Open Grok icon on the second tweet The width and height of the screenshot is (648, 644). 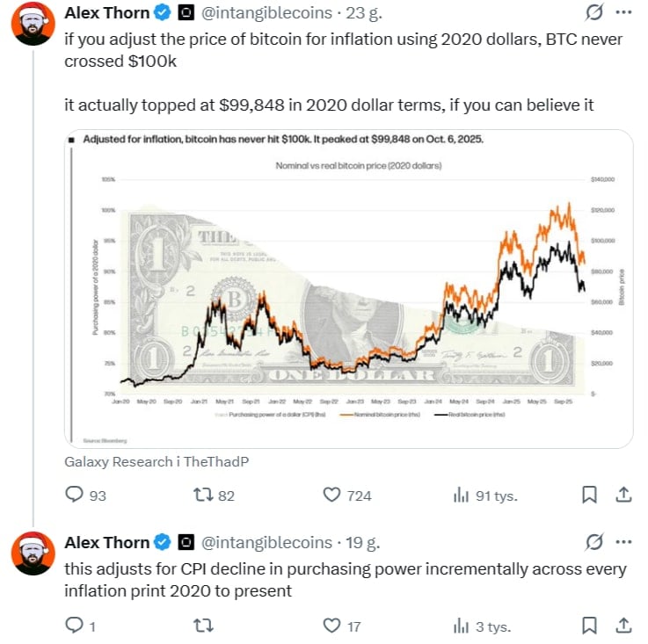pyautogui.click(x=593, y=541)
